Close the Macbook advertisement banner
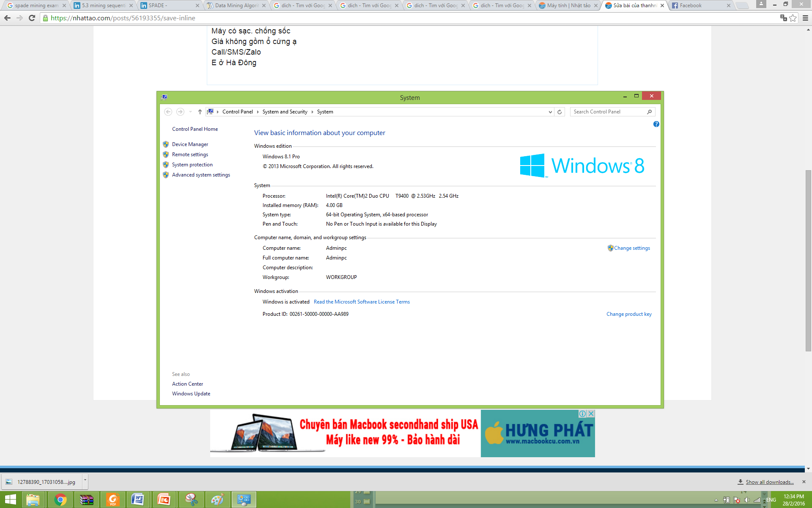812x508 pixels. coord(591,414)
